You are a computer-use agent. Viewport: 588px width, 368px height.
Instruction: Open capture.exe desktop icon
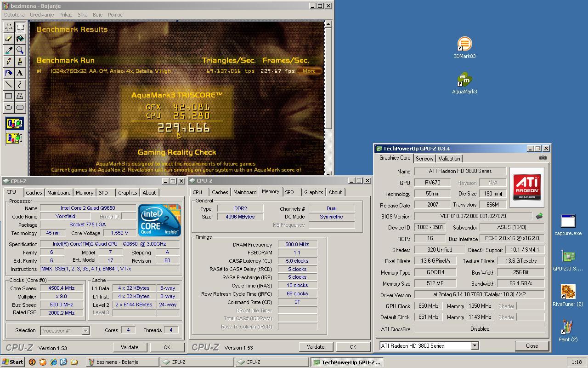coord(568,225)
